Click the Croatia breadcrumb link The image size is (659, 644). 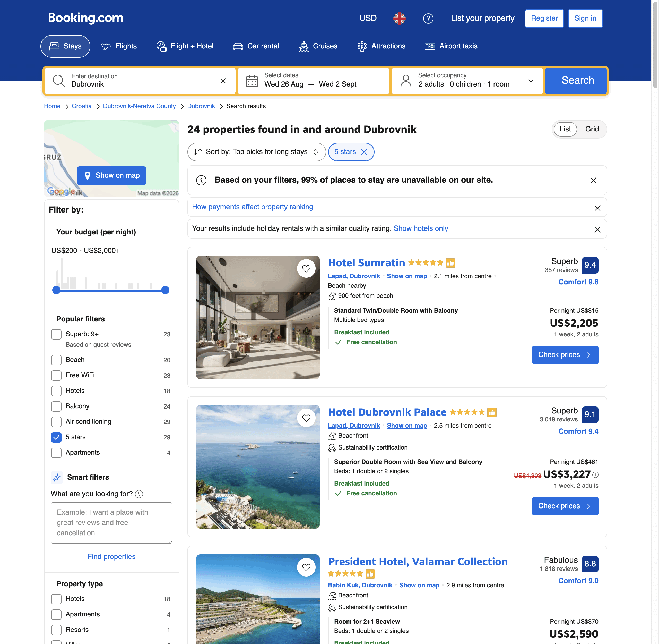click(81, 106)
